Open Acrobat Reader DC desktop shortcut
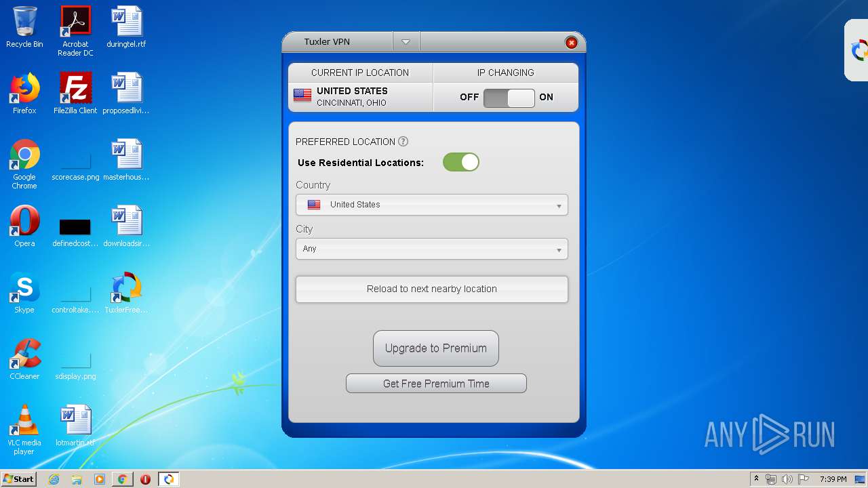Screen dimensions: 868x488 click(75, 31)
